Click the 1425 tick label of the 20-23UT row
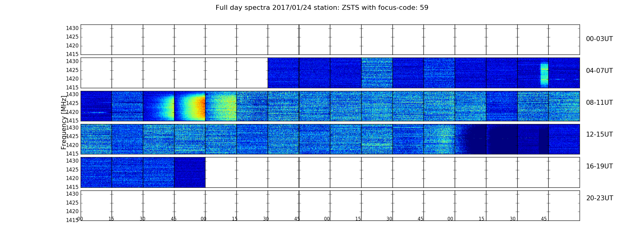 click(x=72, y=203)
